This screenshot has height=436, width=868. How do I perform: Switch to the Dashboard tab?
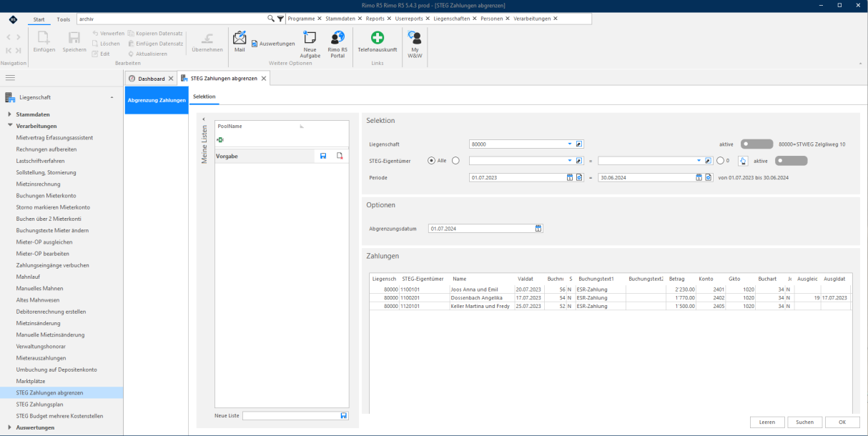(x=150, y=79)
